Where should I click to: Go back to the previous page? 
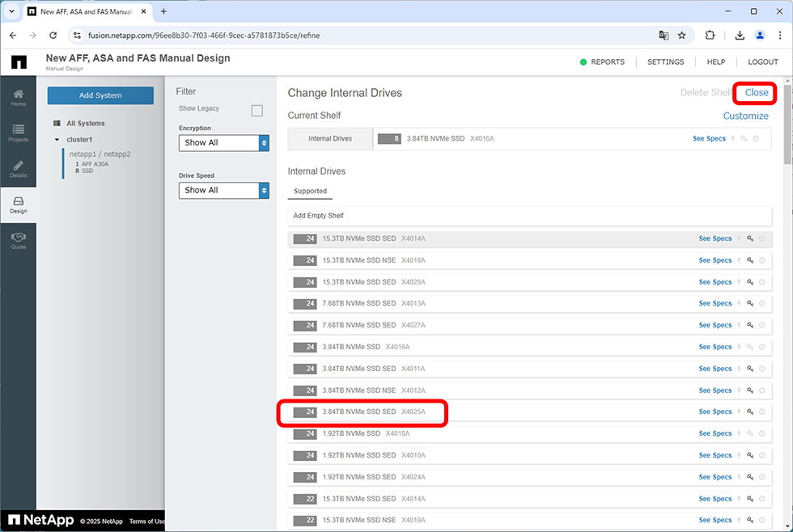[x=13, y=36]
